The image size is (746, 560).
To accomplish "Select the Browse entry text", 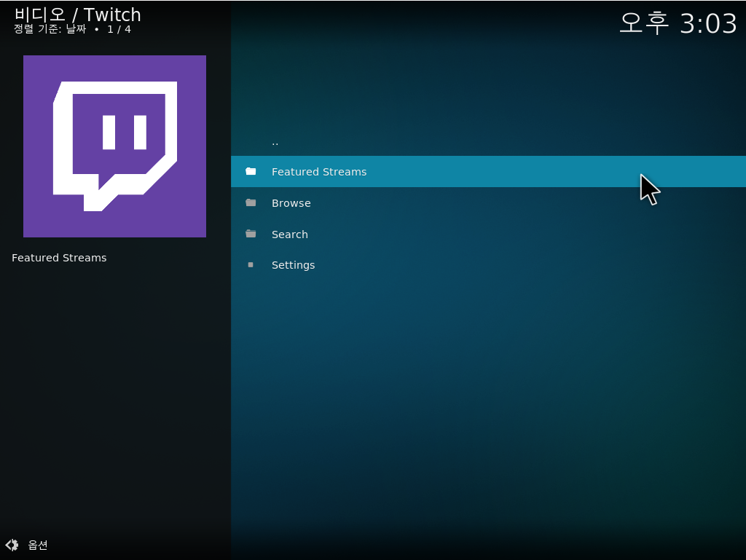I will (291, 203).
